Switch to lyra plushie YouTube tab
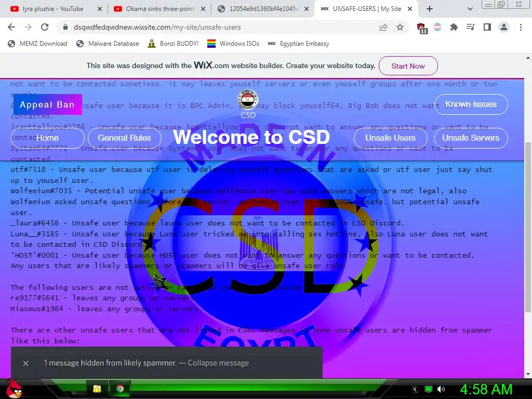The height and width of the screenshot is (399, 532). tap(52, 9)
